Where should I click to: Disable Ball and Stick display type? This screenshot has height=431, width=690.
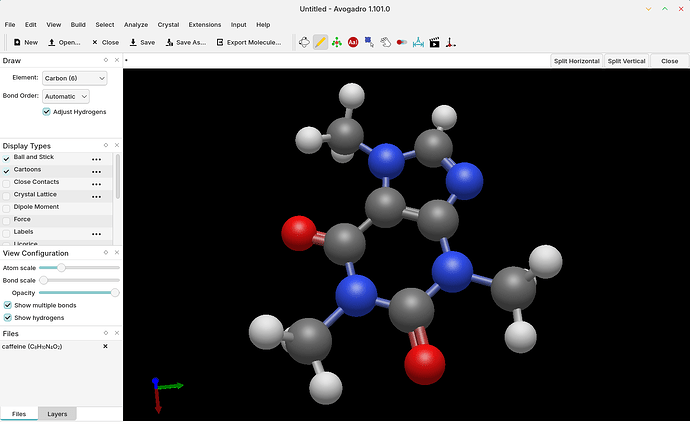point(7,158)
